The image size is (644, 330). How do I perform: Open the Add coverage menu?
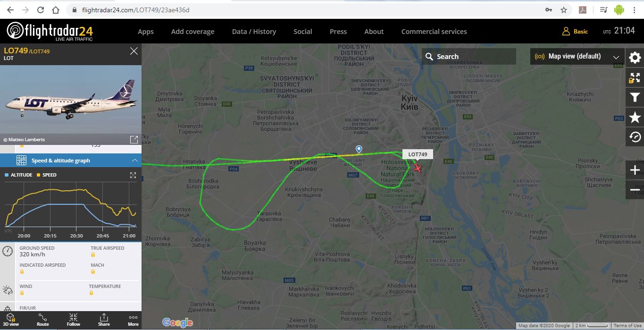point(192,32)
